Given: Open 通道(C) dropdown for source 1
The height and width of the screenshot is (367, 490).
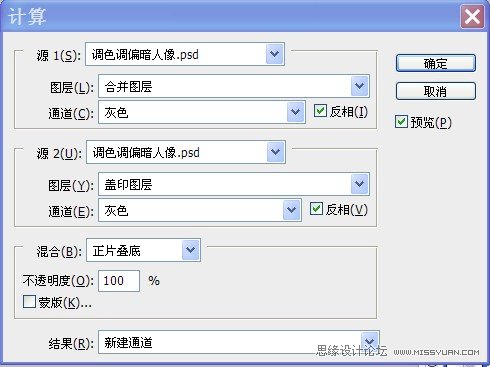Looking at the screenshot, I should point(202,112).
